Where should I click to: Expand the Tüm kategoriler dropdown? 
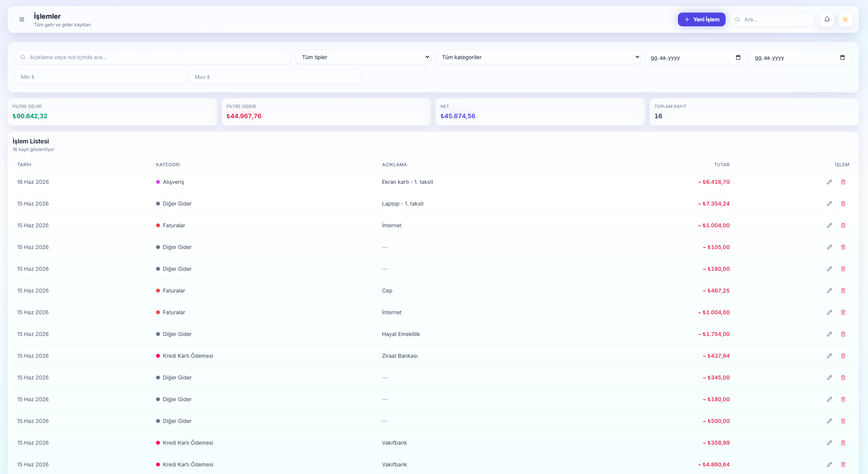(538, 57)
